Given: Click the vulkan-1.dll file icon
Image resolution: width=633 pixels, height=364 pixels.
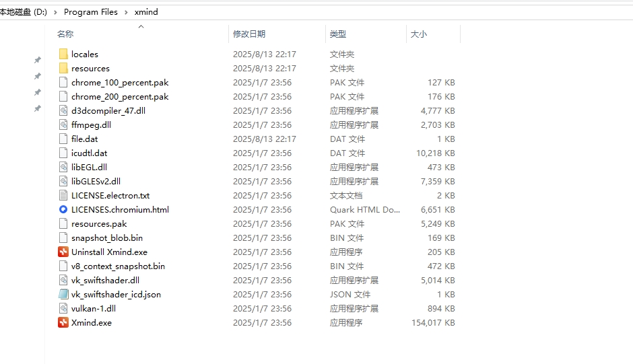Looking at the screenshot, I should (63, 308).
